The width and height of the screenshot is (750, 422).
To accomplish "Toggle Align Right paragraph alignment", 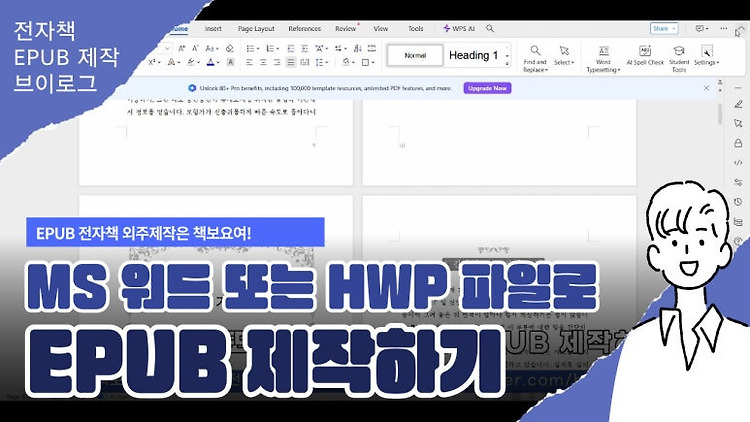I will pos(277,62).
